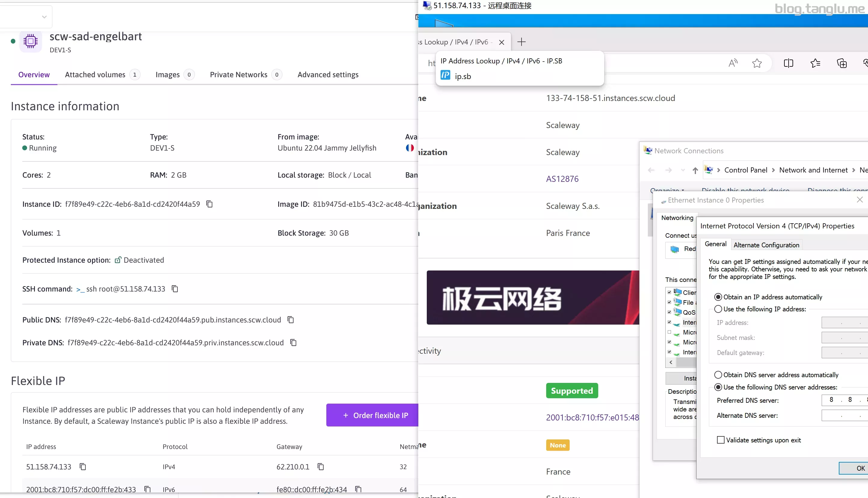Copy the Public DNS address
The height and width of the screenshot is (498, 868).
[x=291, y=320]
